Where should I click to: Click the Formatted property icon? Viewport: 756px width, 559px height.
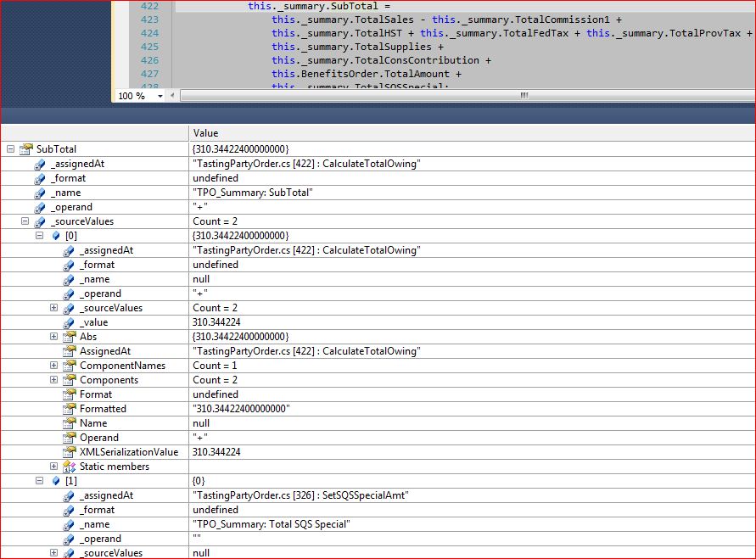[70, 409]
